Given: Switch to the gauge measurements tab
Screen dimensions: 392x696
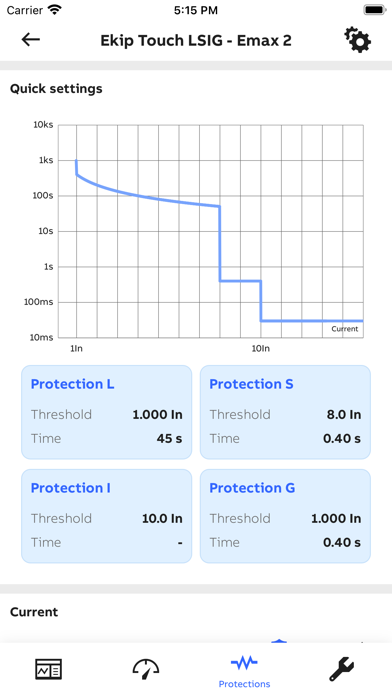Looking at the screenshot, I should [x=146, y=669].
